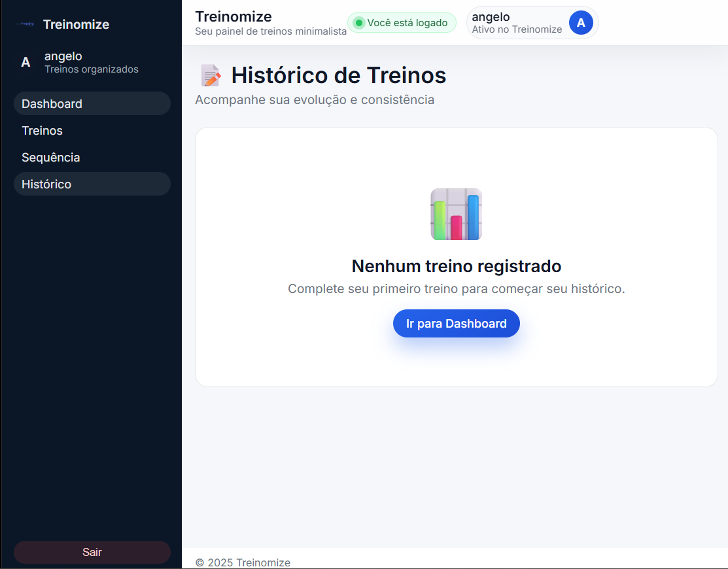The image size is (728, 569).
Task: Select the blue A avatar in the header chip
Action: pos(581,22)
